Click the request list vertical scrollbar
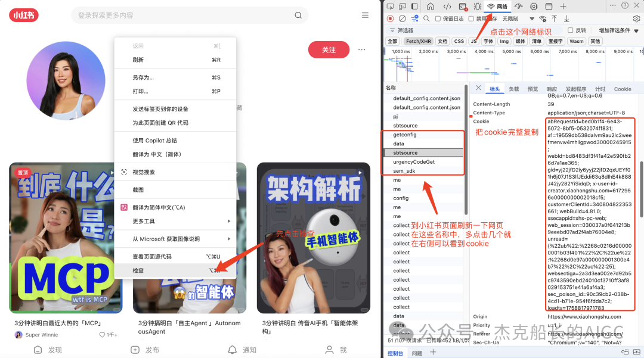 466,150
